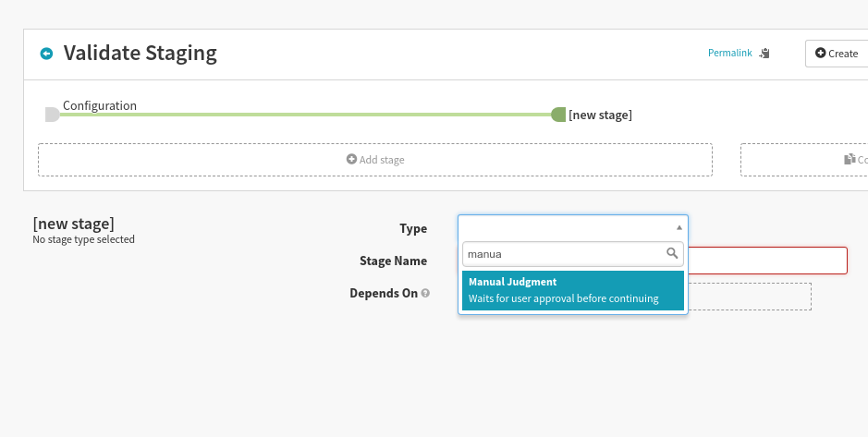Image resolution: width=868 pixels, height=437 pixels.
Task: Open the Depends On dashed selector
Action: [749, 297]
